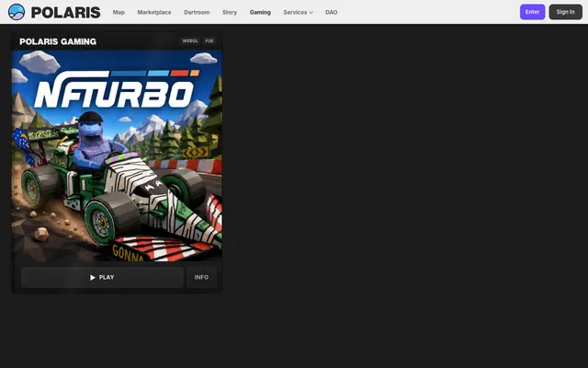Click the P2E tag badge
This screenshot has width=588, height=368.
tap(209, 40)
